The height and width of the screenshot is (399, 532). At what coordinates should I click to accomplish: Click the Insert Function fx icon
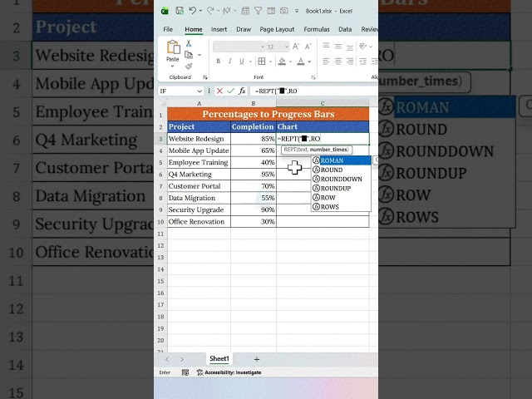[242, 91]
